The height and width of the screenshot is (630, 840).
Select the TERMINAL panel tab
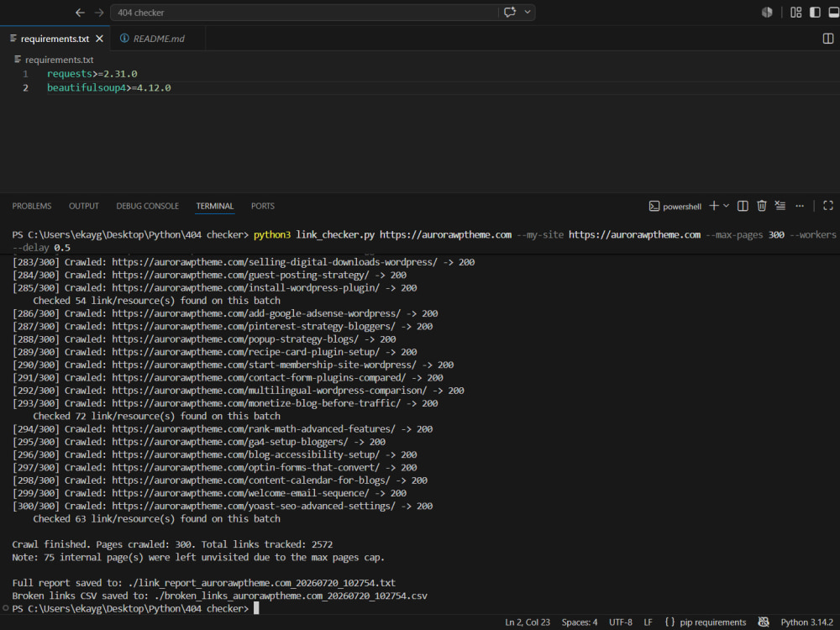click(x=215, y=206)
